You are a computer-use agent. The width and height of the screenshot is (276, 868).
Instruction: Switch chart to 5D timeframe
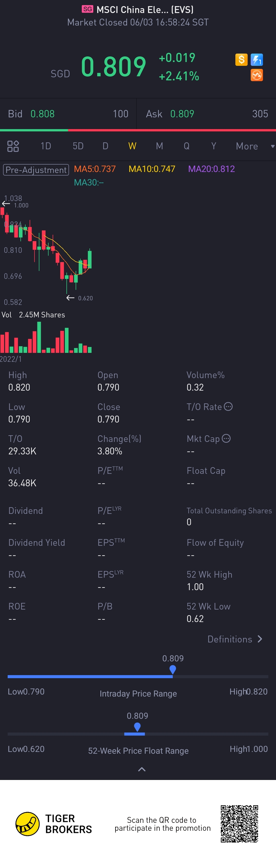(78, 146)
